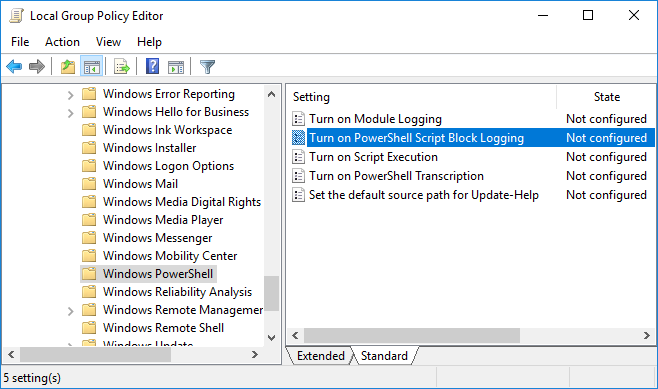This screenshot has width=658, height=389.
Task: Click the Turn on Module Logging policy icon
Action: pyautogui.click(x=298, y=119)
